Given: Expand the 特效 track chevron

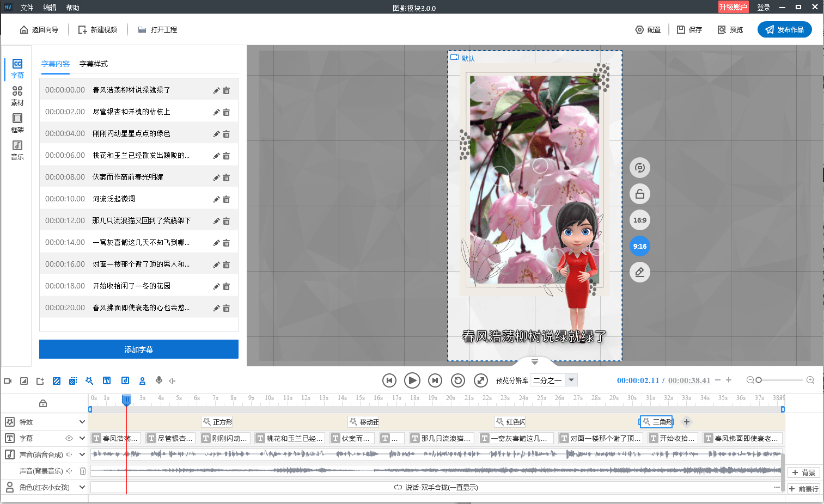Looking at the screenshot, I should click(x=82, y=422).
